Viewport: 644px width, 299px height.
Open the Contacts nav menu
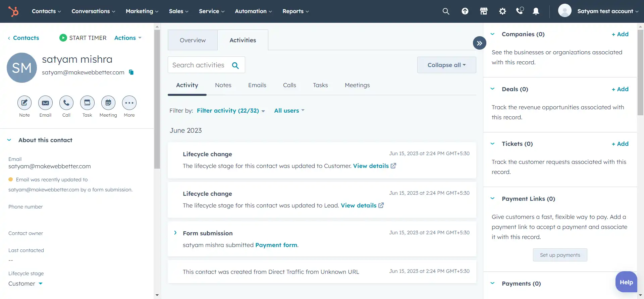coord(46,11)
